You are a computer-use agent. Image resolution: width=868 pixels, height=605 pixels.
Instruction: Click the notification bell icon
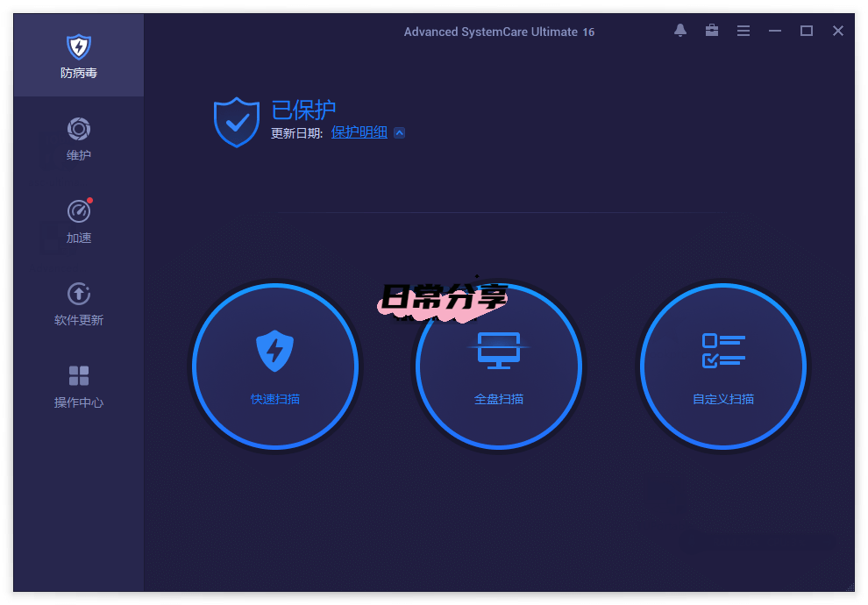[x=680, y=31]
